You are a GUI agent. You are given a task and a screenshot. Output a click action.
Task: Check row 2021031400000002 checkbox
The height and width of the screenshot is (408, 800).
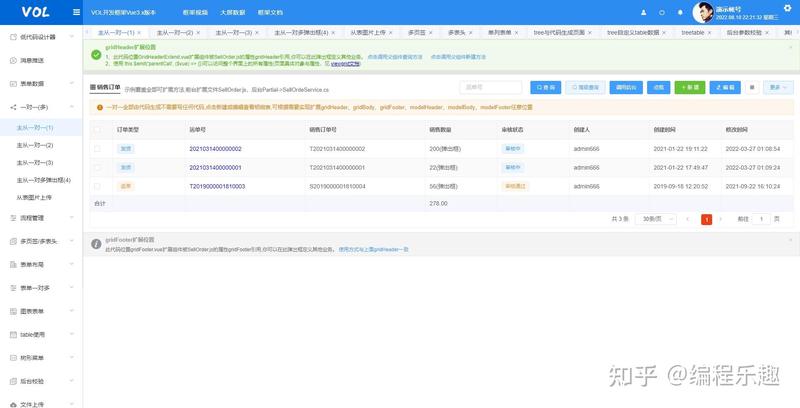[97, 149]
